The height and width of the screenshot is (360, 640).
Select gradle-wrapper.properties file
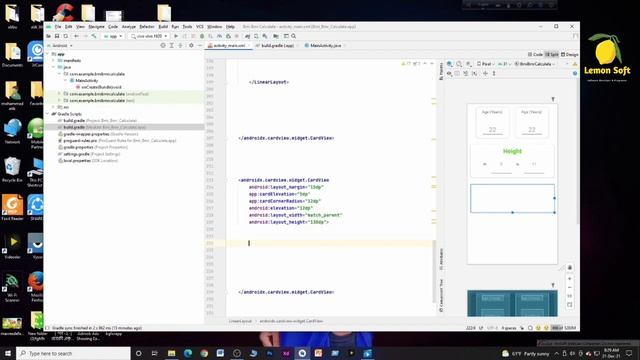98,134
